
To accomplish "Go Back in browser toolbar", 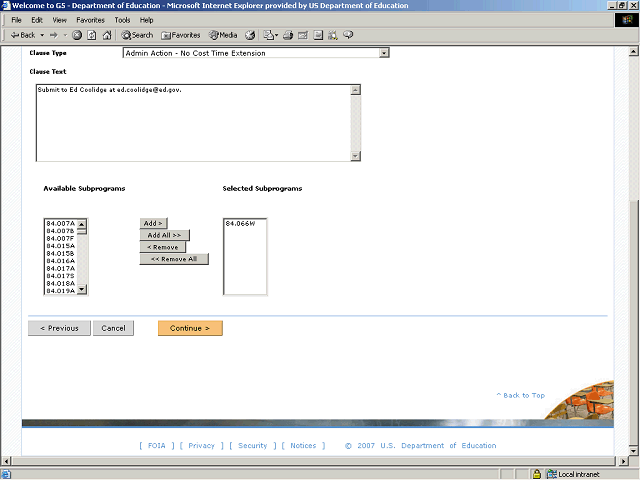I will 22,35.
